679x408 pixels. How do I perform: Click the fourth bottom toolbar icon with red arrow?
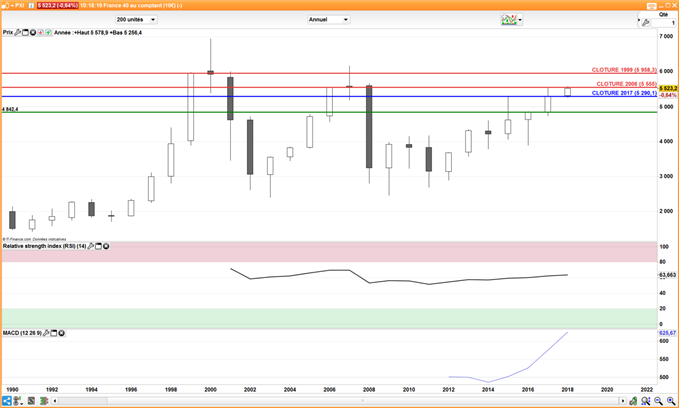pos(44,401)
